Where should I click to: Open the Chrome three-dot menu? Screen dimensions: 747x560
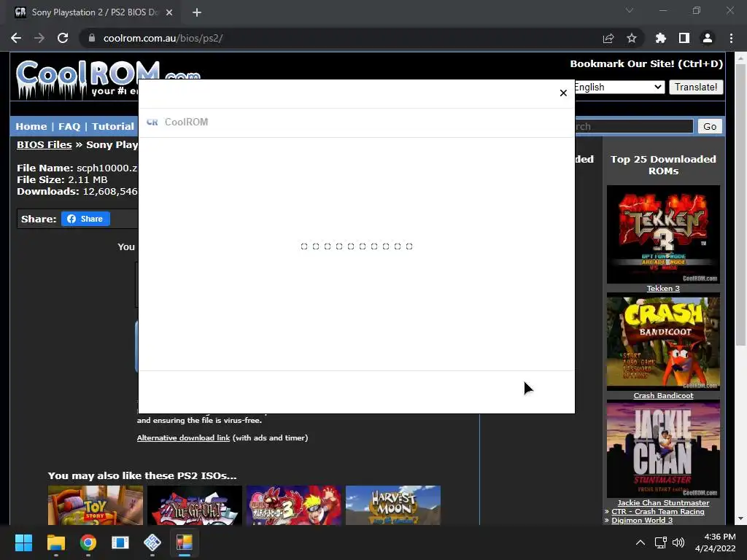point(731,38)
